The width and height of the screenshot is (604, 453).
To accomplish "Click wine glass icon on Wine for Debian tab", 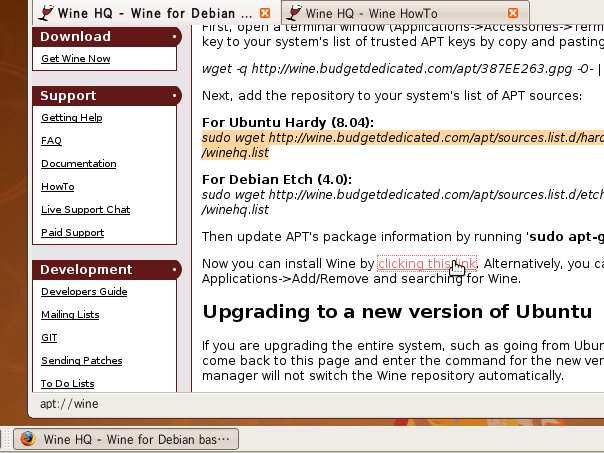I will pyautogui.click(x=46, y=13).
